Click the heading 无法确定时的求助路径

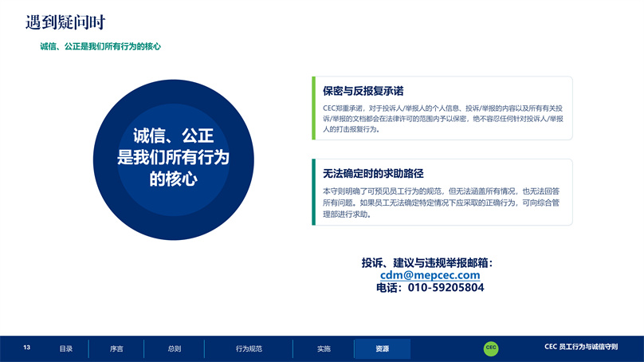tap(373, 173)
